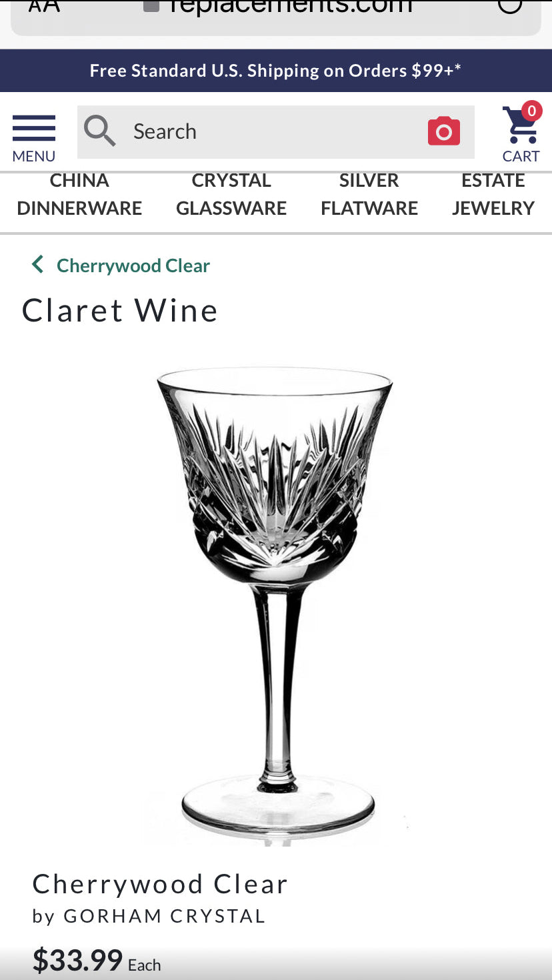Open the Silver Flatware category
The image size is (552, 980).
tap(369, 195)
